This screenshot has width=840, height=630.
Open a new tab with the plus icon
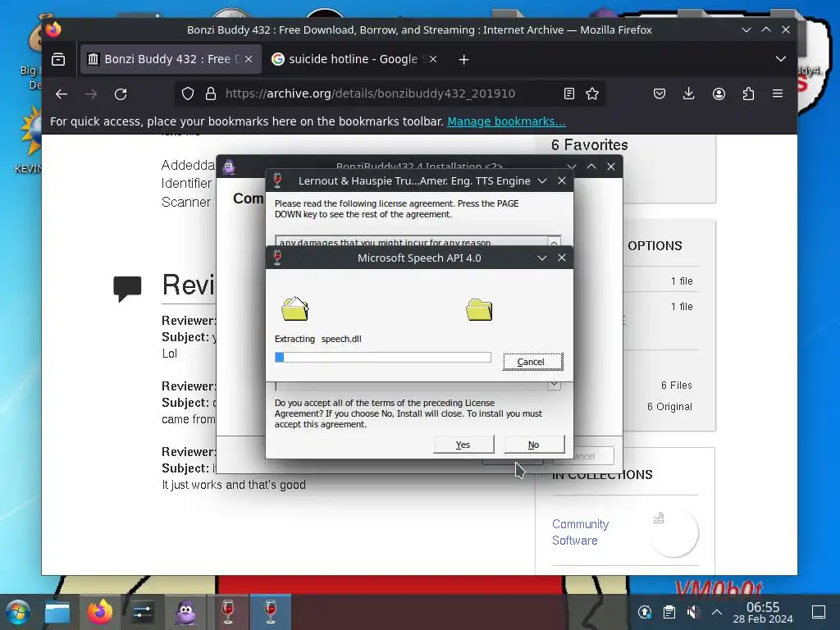(x=464, y=59)
